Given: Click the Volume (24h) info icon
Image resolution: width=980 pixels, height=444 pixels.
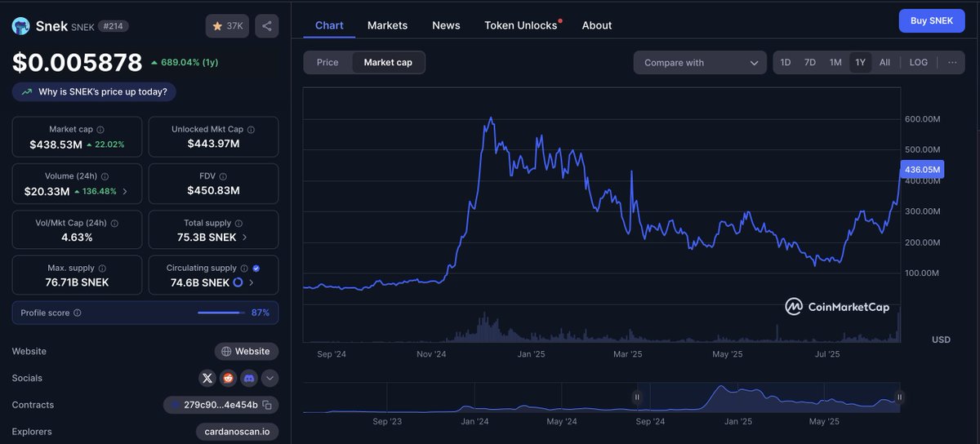Looking at the screenshot, I should click(x=105, y=176).
